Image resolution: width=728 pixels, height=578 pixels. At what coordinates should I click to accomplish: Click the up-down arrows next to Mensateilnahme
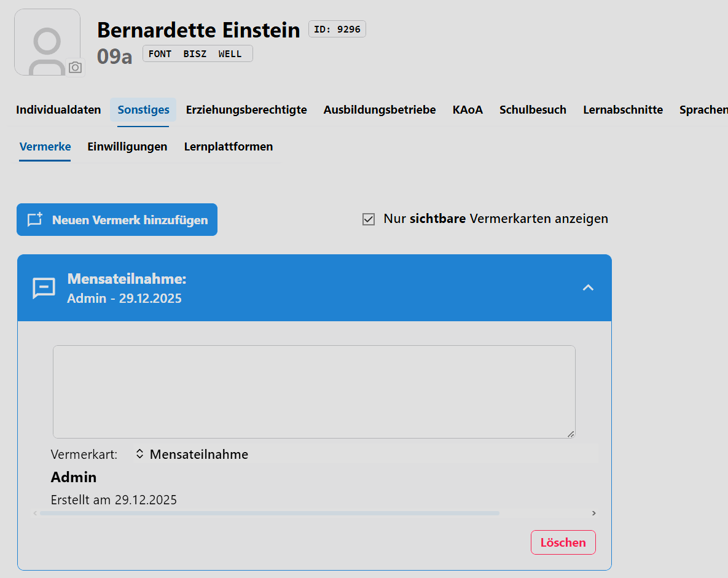point(140,454)
